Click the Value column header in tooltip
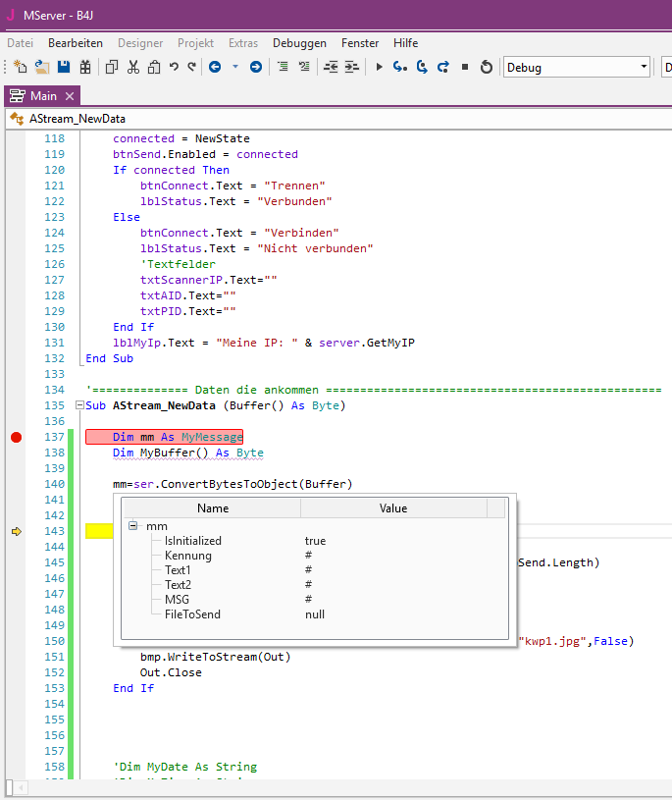 point(392,508)
